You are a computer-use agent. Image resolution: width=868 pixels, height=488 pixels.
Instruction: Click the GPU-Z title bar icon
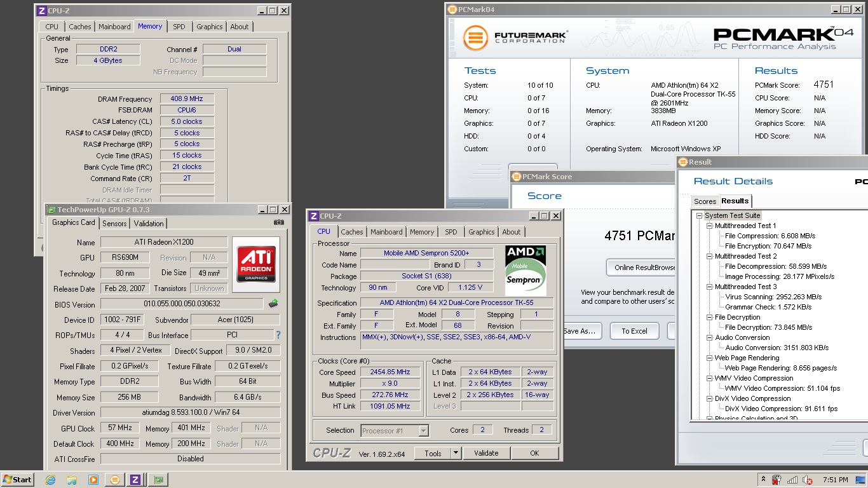(51, 210)
